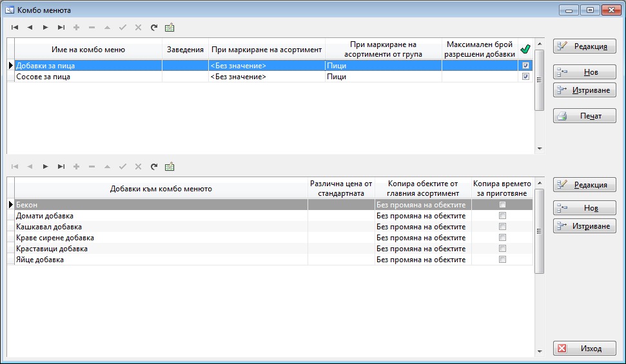Click the Изход exit button
Image resolution: width=626 pixels, height=364 pixels.
pyautogui.click(x=584, y=349)
